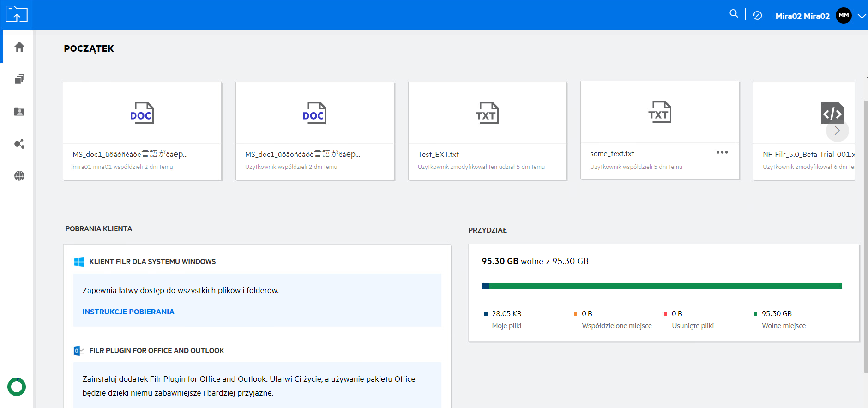Click the MM user avatar
Screen dimensions: 868x408
(x=844, y=16)
